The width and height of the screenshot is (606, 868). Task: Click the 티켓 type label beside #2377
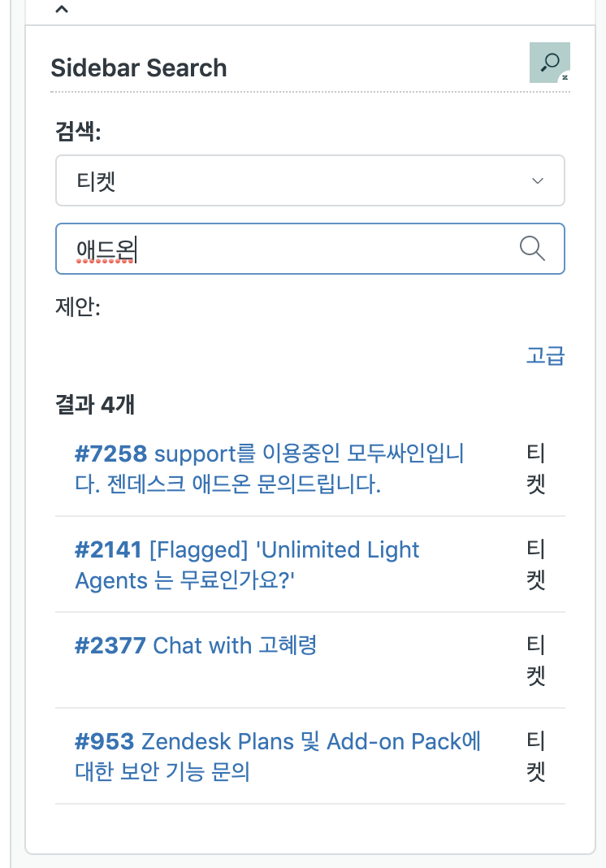click(x=535, y=660)
